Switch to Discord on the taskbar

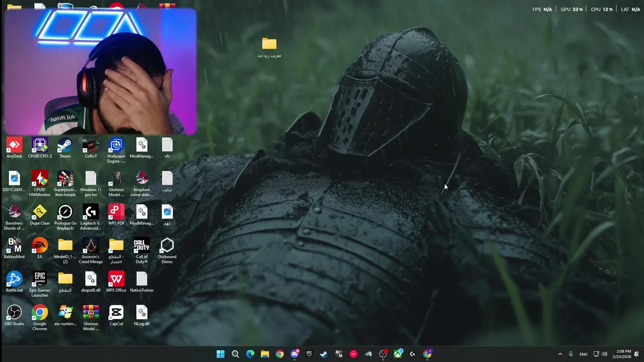point(294,354)
